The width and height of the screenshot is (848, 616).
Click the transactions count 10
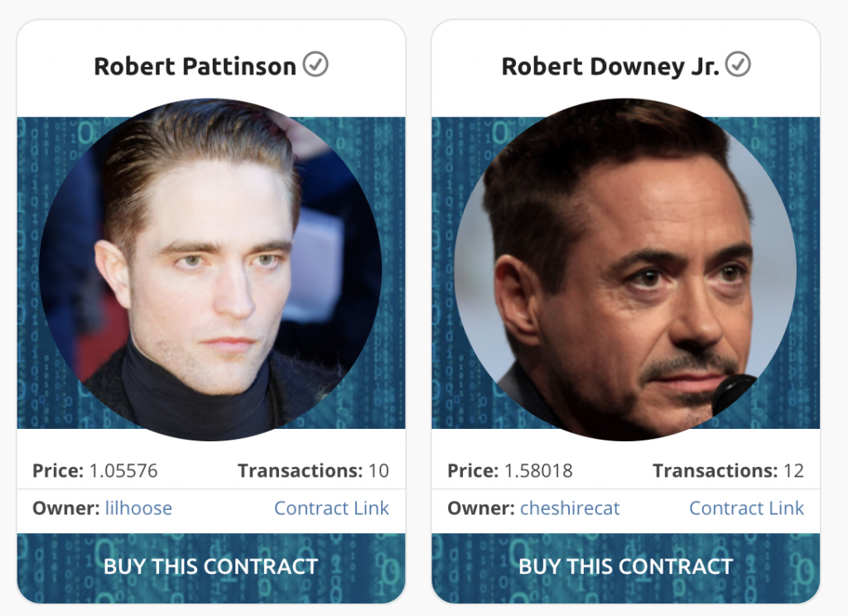[x=378, y=471]
